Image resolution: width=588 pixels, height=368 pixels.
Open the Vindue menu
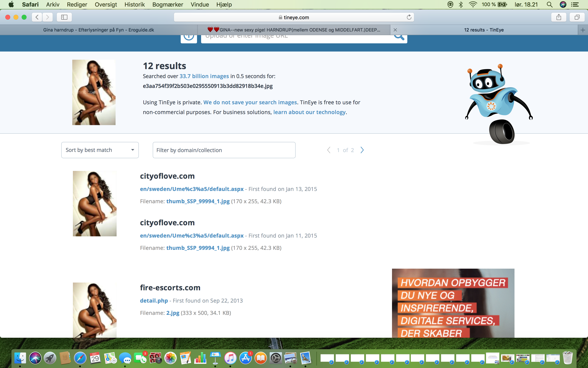pyautogui.click(x=200, y=4)
